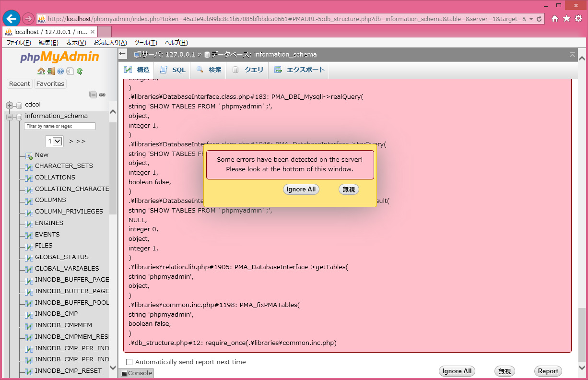Select the COLUMNS table in tree
This screenshot has height=380, width=588.
[50, 200]
